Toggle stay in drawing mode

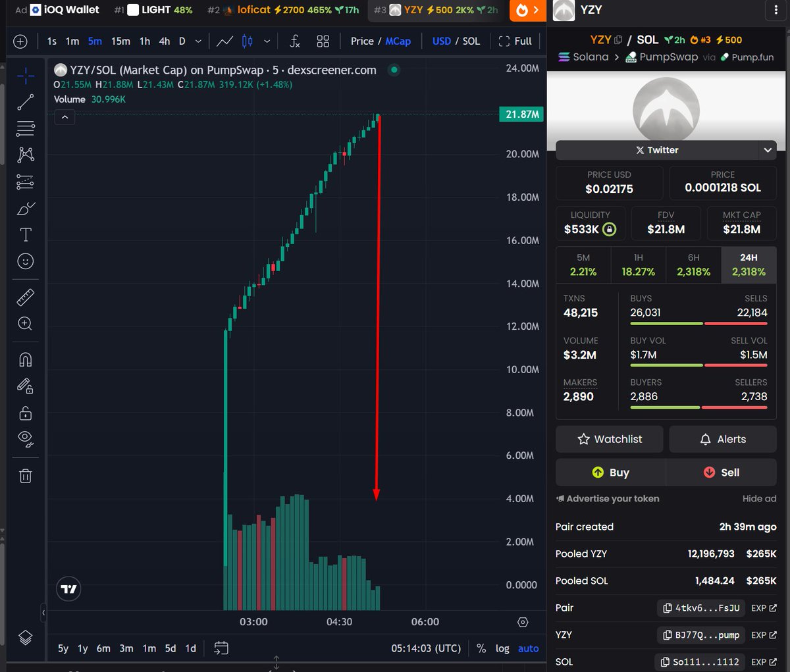(x=26, y=386)
